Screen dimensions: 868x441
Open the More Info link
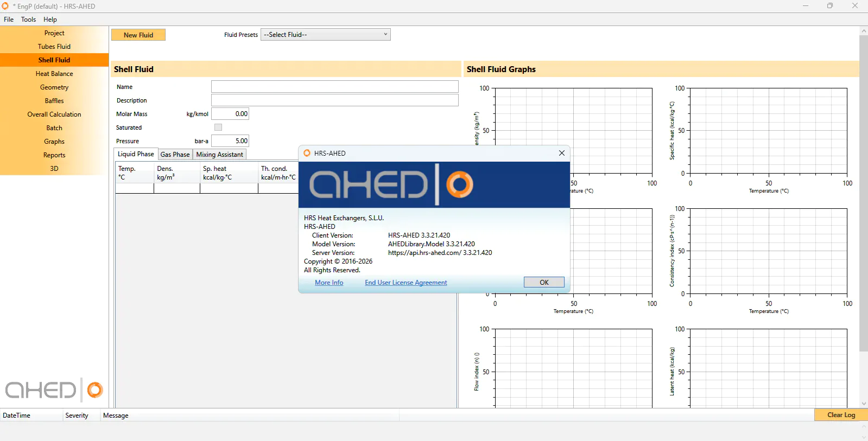(329, 283)
